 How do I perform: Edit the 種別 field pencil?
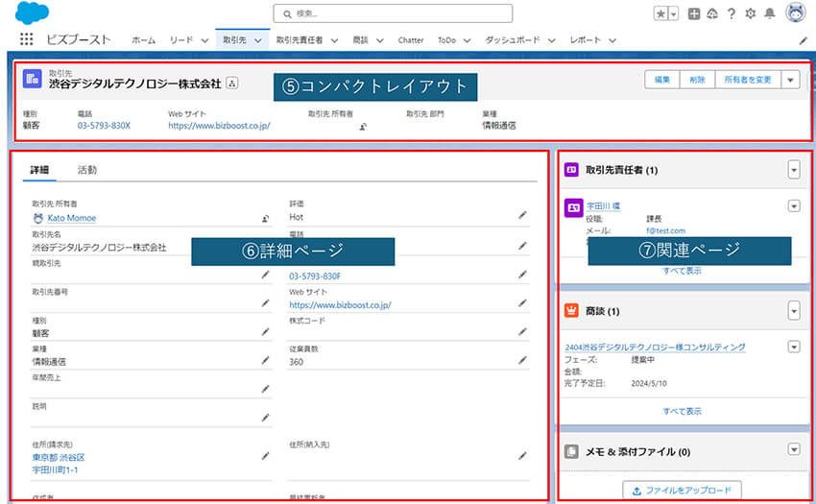click(x=265, y=331)
